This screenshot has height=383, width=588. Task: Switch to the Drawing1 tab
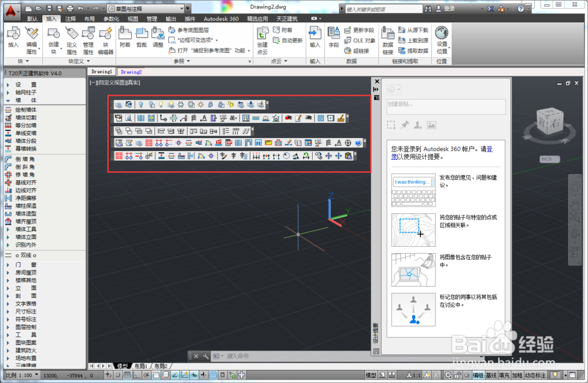101,71
